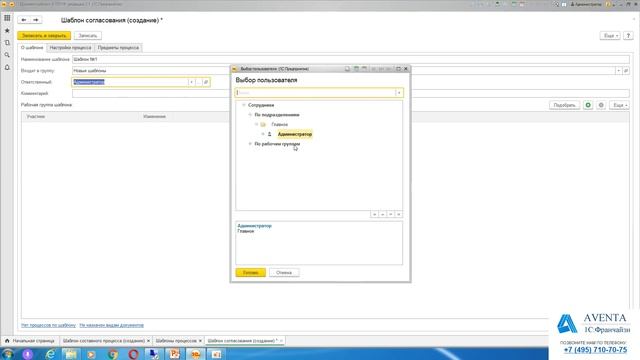Click the Подобрать button
Viewport: 640px width, 360px height.
(x=564, y=105)
